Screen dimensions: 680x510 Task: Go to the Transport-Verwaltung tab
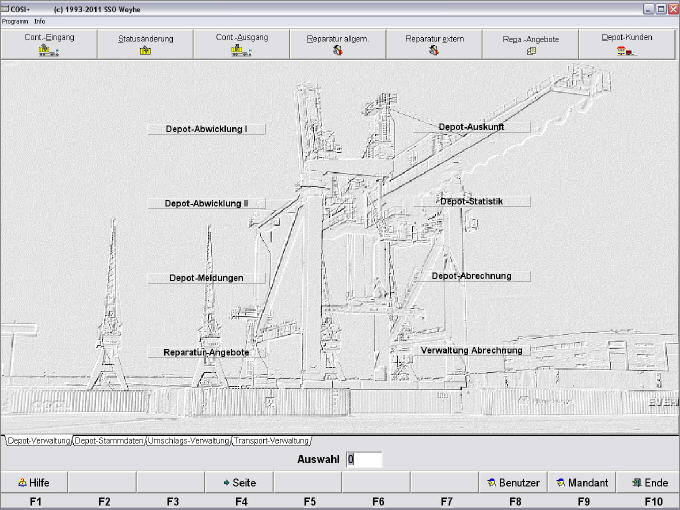271,440
